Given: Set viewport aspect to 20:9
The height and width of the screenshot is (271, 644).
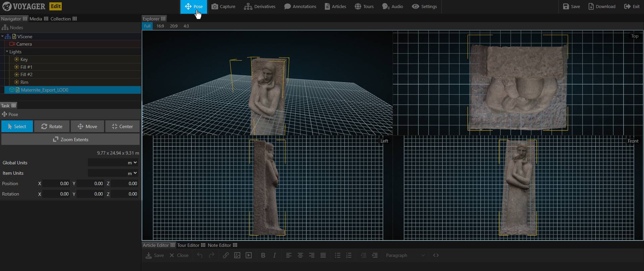Looking at the screenshot, I should 174,26.
